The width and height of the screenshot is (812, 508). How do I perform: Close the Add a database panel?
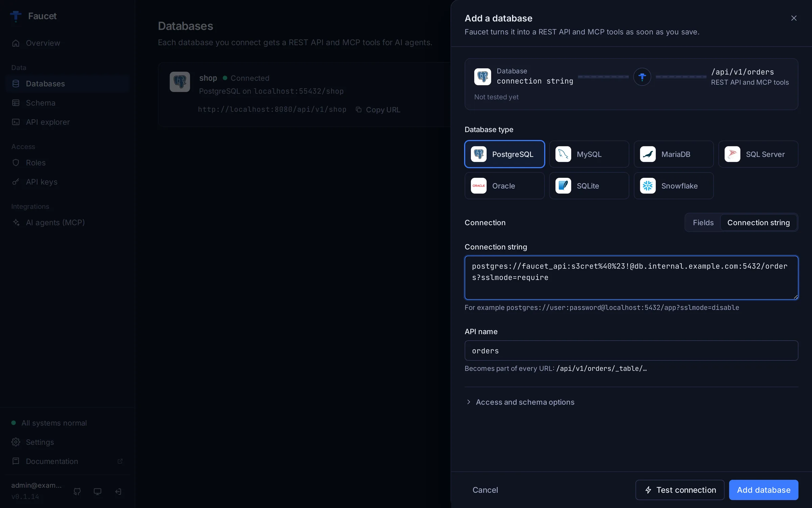[794, 18]
